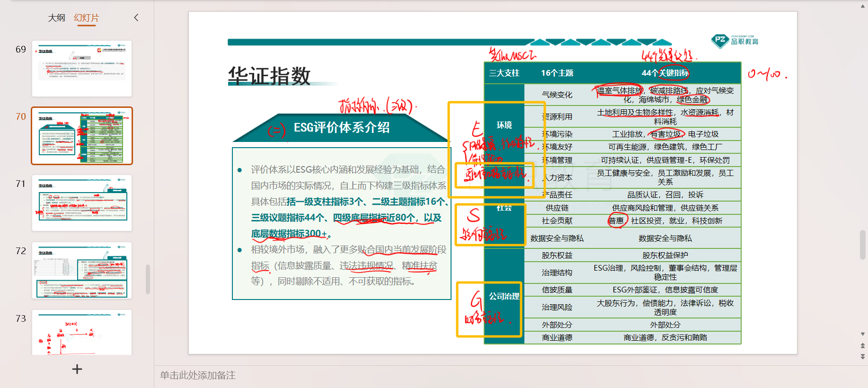The height and width of the screenshot is (388, 868).
Task: Switch to the 幻灯片 slides tab
Action: click(87, 18)
